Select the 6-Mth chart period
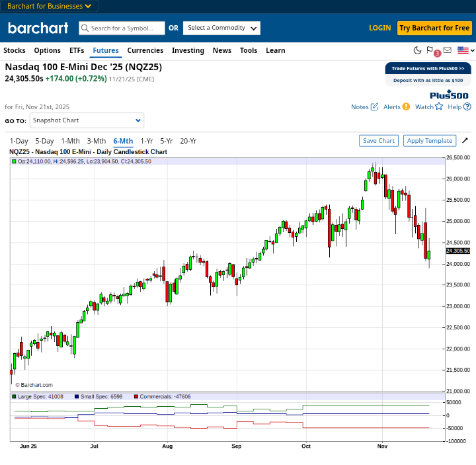The image size is (476, 465). coord(123,141)
